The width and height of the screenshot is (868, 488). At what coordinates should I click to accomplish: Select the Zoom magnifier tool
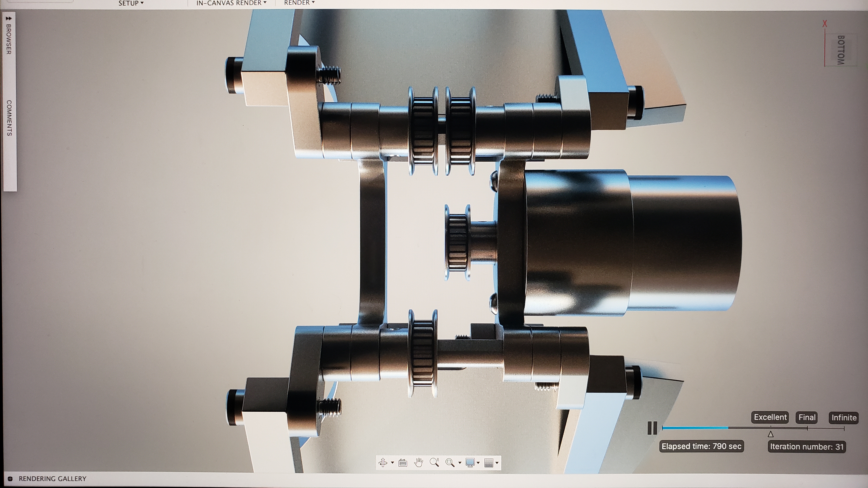[434, 462]
